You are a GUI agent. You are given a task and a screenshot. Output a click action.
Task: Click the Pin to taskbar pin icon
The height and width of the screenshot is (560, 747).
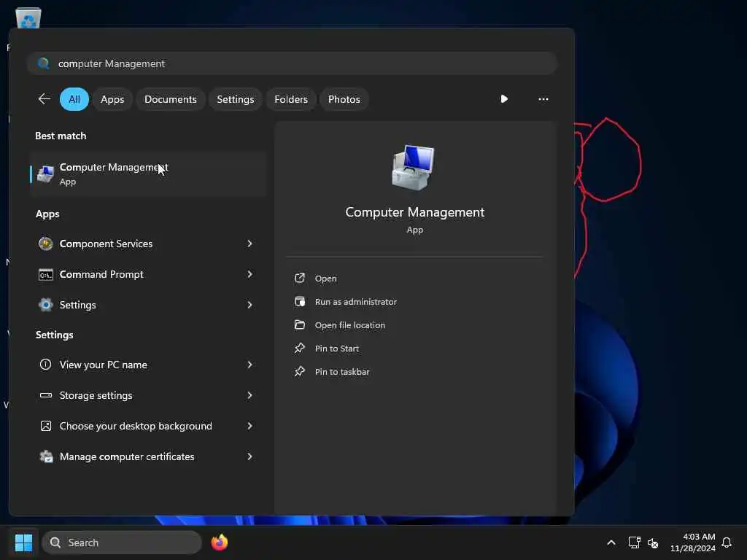[x=300, y=371]
